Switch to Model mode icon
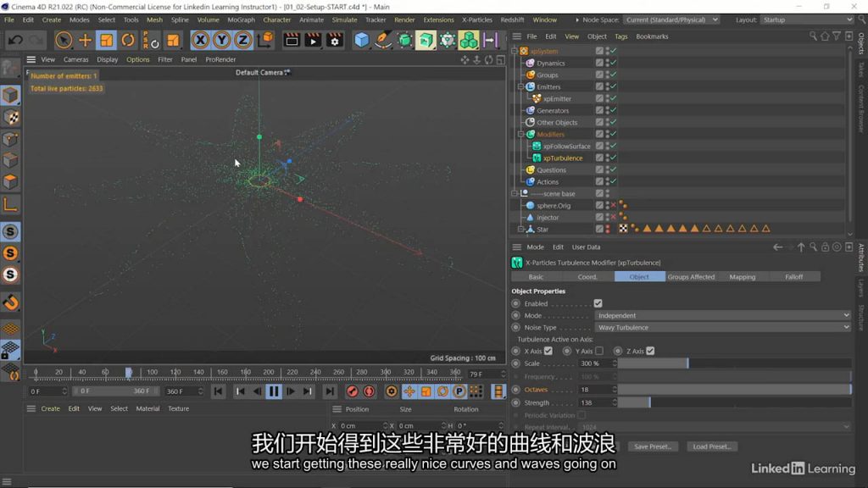Screen dimensions: 868x488 coord(10,95)
